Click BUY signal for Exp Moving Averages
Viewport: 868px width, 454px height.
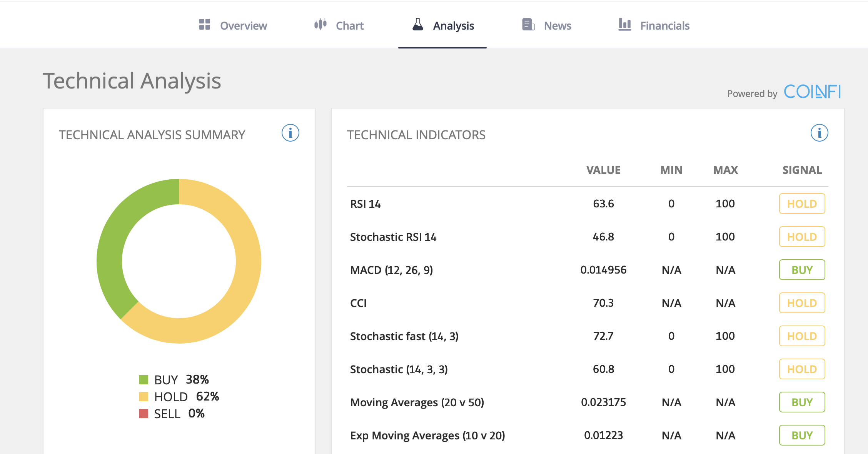tap(802, 435)
